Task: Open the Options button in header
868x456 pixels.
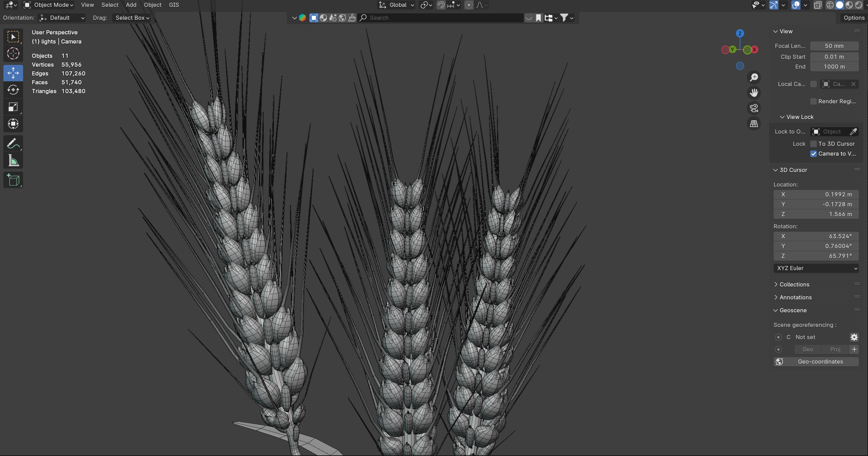Action: coord(854,18)
